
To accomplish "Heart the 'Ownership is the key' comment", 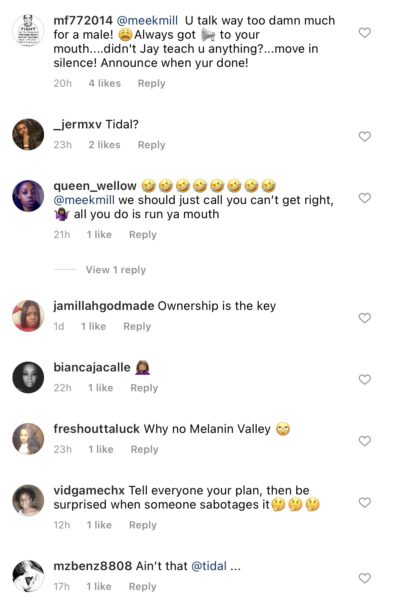I will [365, 318].
